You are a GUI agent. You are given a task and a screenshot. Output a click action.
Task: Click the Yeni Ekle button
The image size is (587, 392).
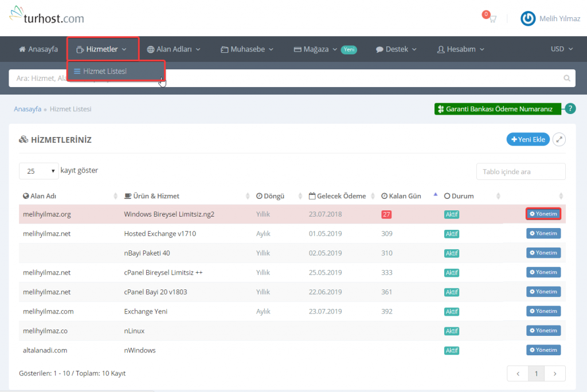(x=527, y=139)
